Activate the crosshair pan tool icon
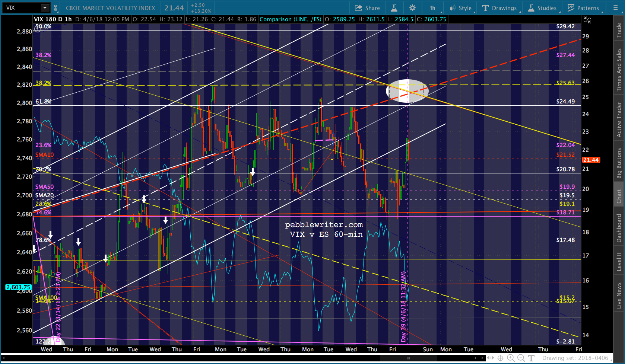Viewport: 625px width, 364px height. 501,358
